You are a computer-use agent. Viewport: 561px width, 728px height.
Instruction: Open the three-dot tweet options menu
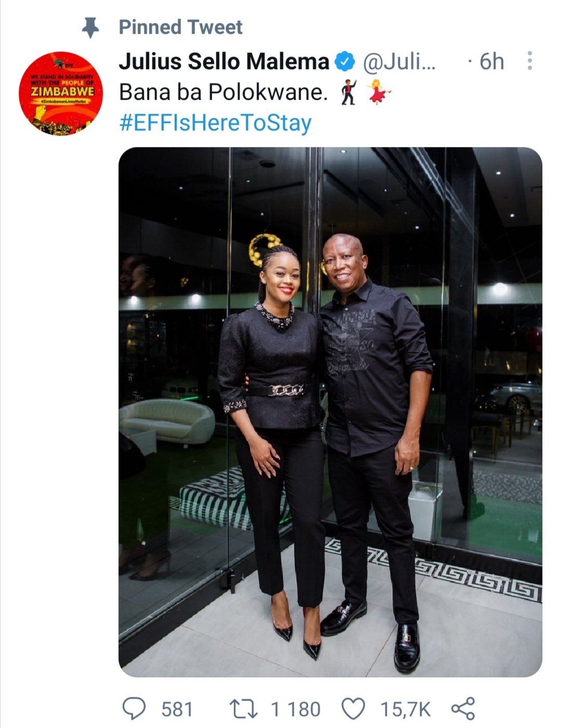point(529,61)
